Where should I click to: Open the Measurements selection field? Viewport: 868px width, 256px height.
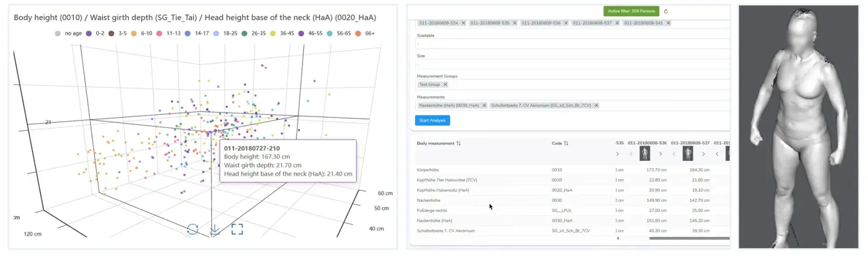point(572,105)
